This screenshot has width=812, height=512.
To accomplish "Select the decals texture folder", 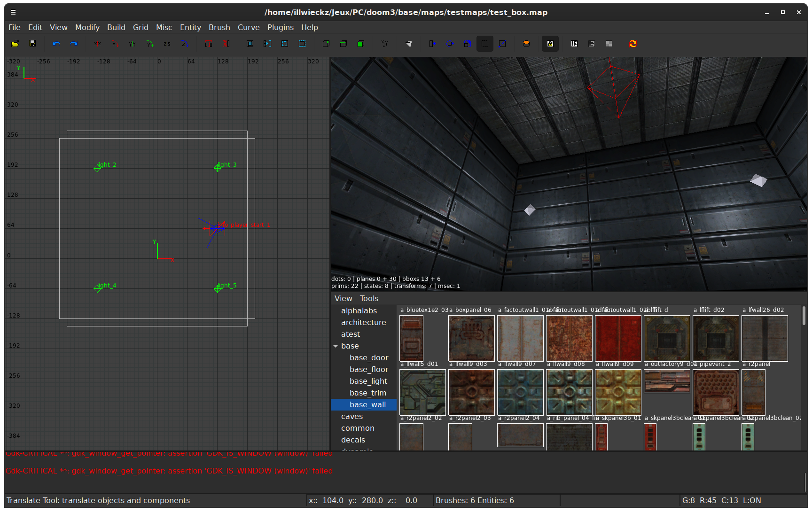I will pos(353,440).
